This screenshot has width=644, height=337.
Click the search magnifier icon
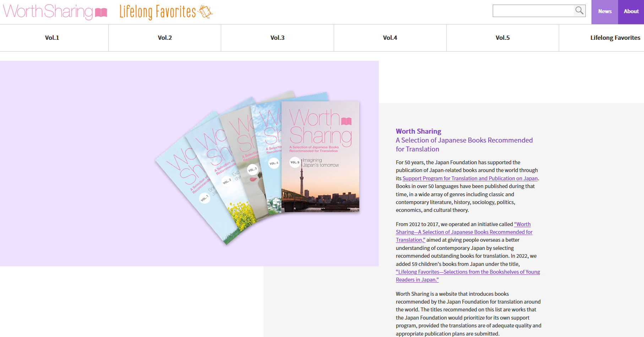(x=579, y=11)
